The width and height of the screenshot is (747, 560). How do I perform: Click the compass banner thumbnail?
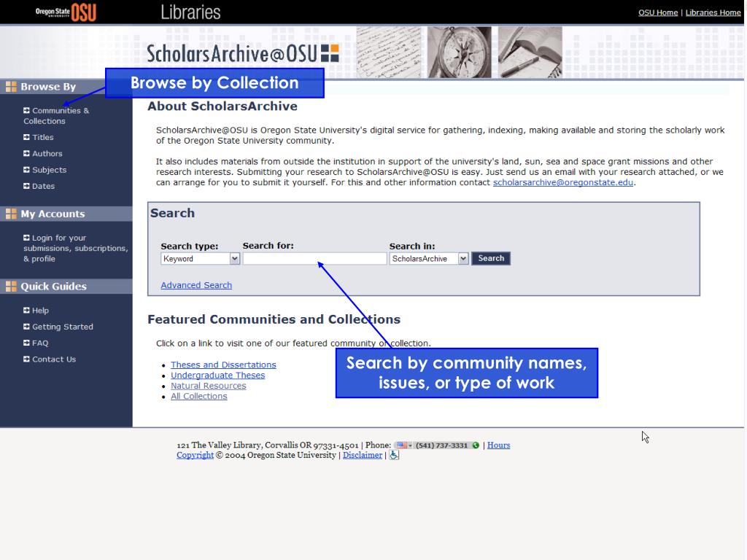pyautogui.click(x=460, y=52)
